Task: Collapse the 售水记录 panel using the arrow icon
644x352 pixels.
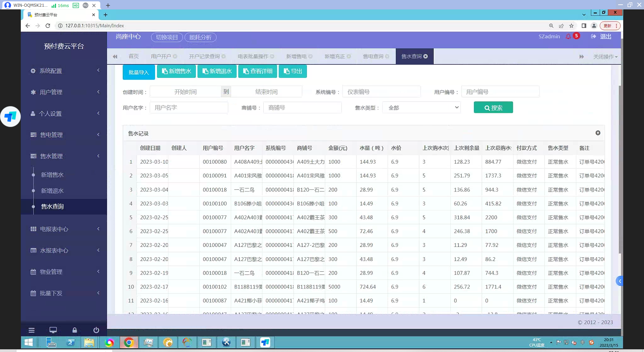Action: [x=598, y=133]
